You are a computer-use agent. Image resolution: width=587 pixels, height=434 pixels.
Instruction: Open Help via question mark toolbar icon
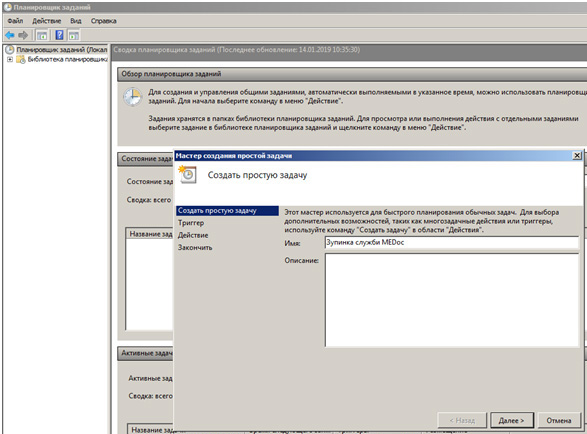point(59,35)
